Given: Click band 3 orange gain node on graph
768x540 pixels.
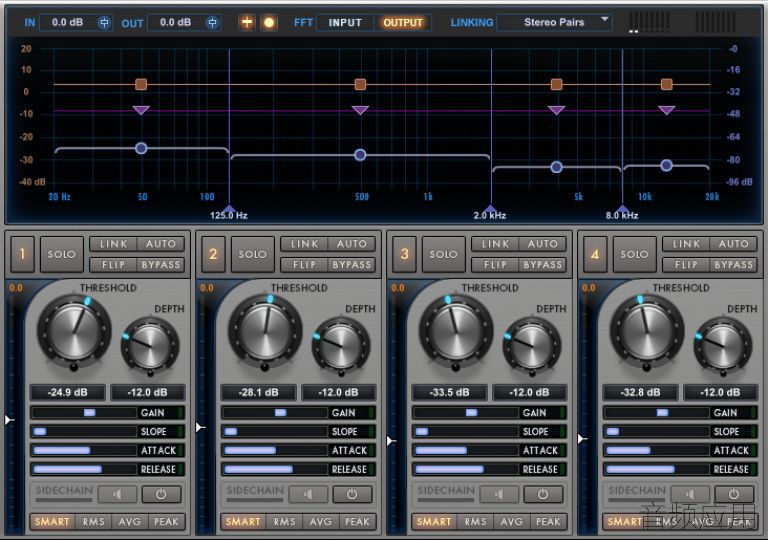Looking at the screenshot, I should [556, 84].
